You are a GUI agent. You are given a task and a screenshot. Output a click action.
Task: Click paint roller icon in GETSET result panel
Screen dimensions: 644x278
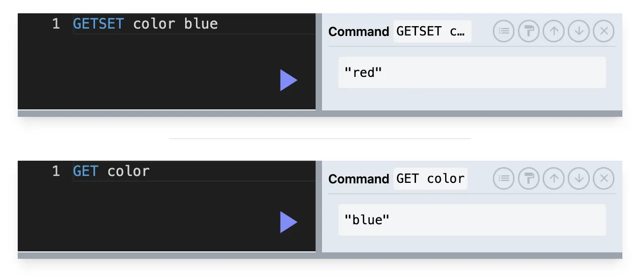coord(529,32)
